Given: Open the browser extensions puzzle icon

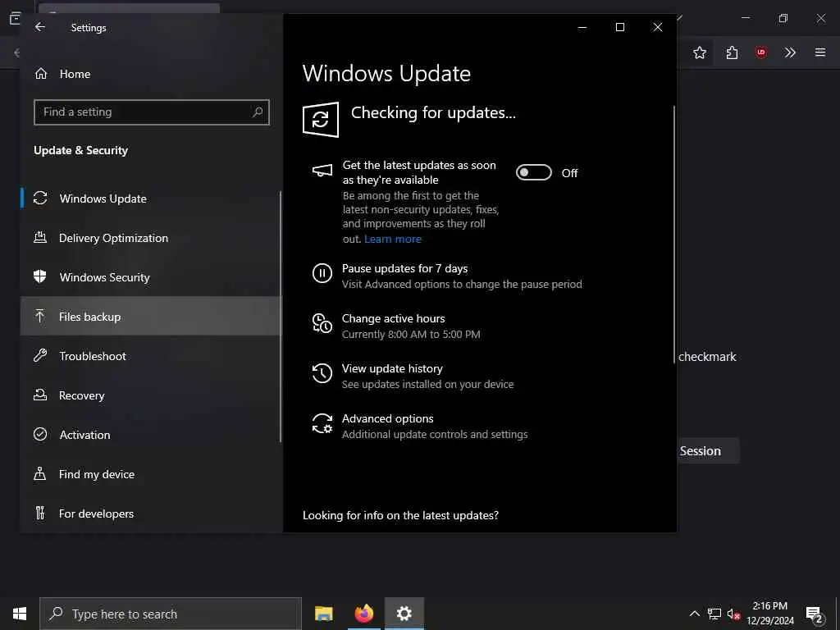Looking at the screenshot, I should coord(732,52).
